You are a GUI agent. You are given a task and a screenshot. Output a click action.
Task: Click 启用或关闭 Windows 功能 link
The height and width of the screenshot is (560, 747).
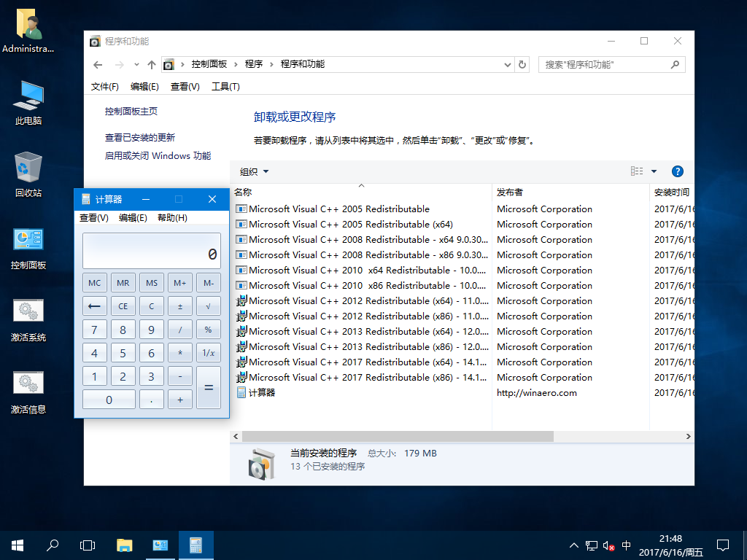pyautogui.click(x=158, y=156)
